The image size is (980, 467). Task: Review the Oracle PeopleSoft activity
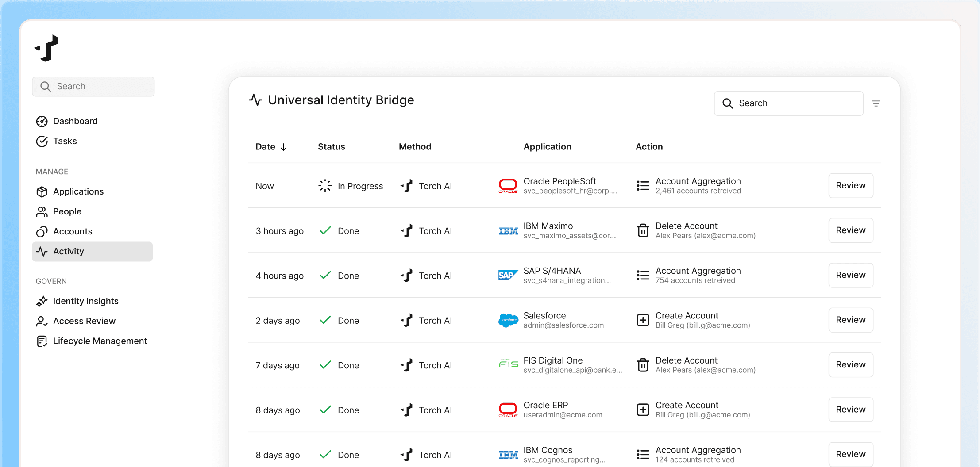pyautogui.click(x=850, y=185)
